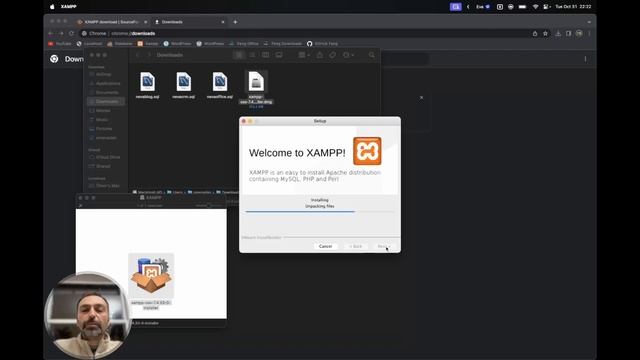Toggle Chrome's side panel icon
640x360 pixels.
[x=569, y=33]
